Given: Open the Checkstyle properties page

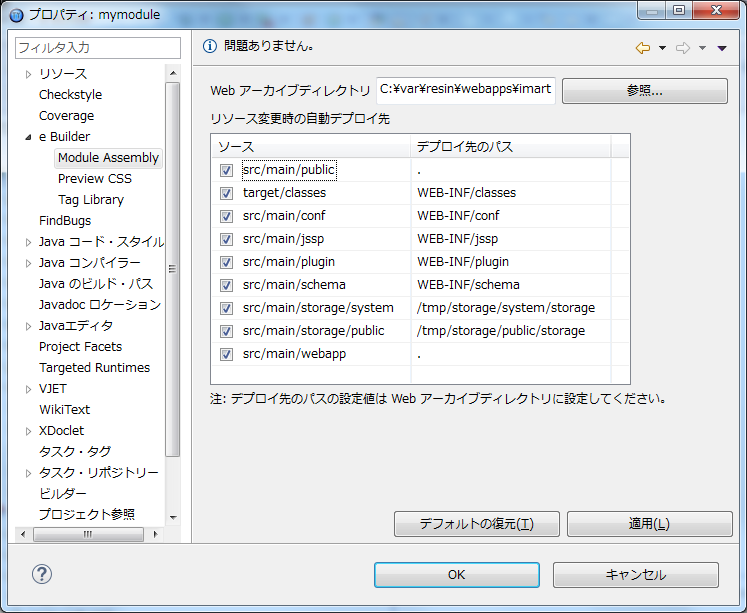Looking at the screenshot, I should point(71,95).
